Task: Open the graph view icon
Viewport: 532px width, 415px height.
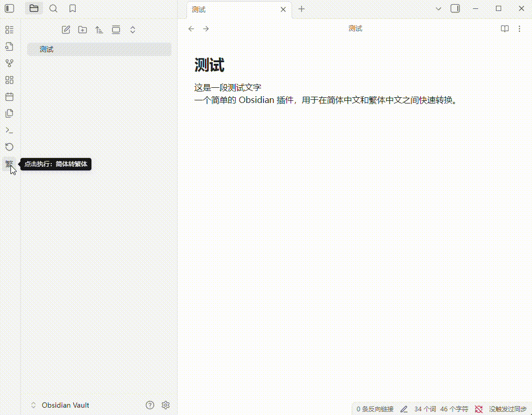Action: [9, 63]
